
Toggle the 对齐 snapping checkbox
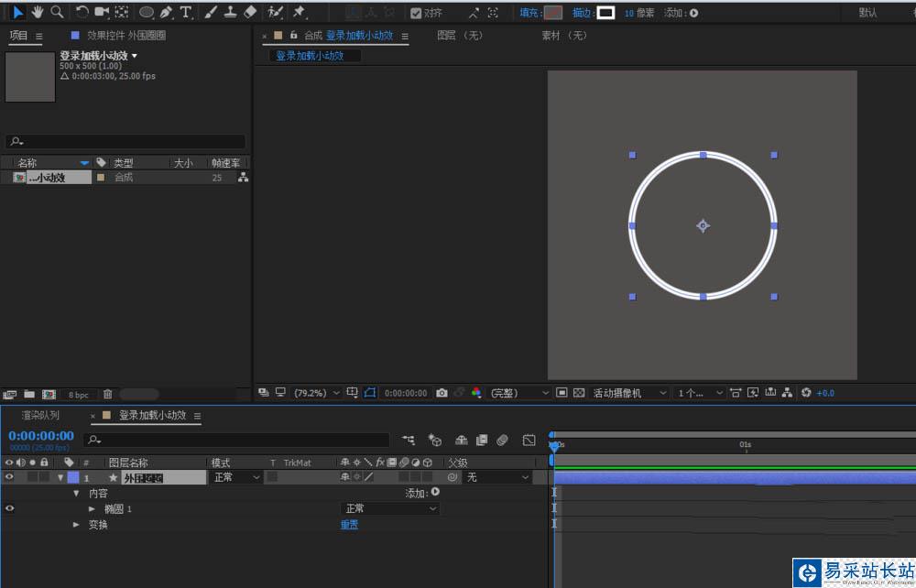pyautogui.click(x=416, y=13)
